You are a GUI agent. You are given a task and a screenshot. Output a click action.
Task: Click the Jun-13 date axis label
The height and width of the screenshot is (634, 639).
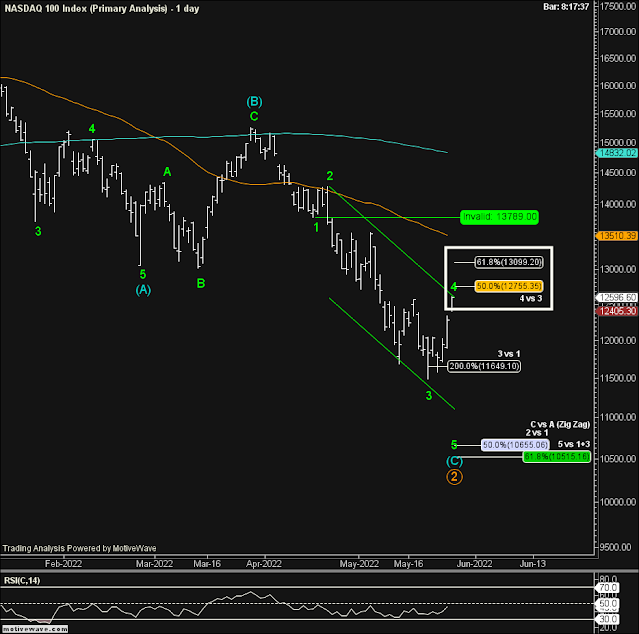pyautogui.click(x=533, y=564)
